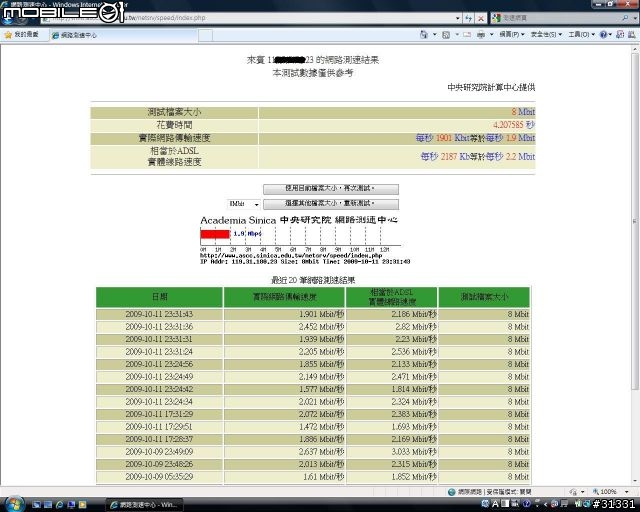This screenshot has width=640, height=512.
Task: Click the RSS feeds icon
Action: tap(446, 35)
